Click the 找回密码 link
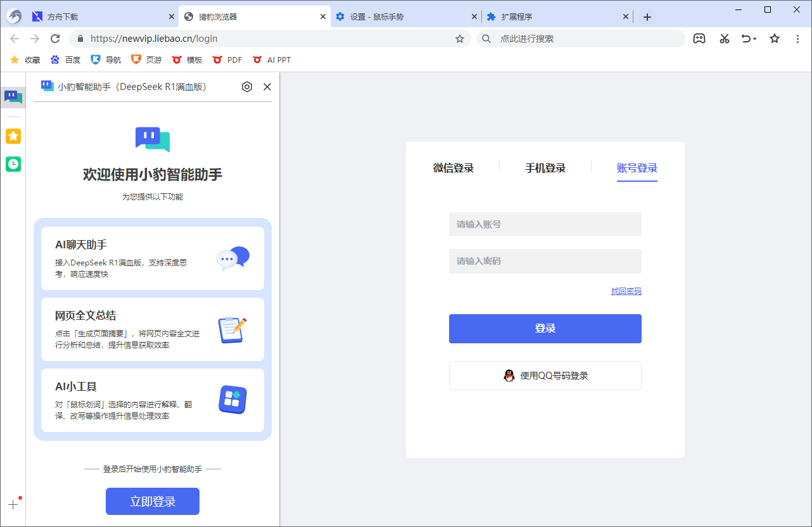Image resolution: width=812 pixels, height=527 pixels. (x=626, y=291)
